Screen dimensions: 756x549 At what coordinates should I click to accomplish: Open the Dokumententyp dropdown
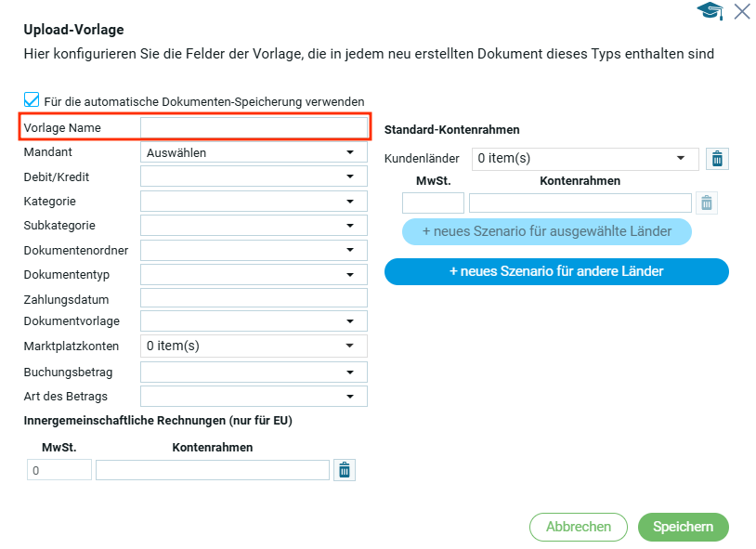pos(254,274)
